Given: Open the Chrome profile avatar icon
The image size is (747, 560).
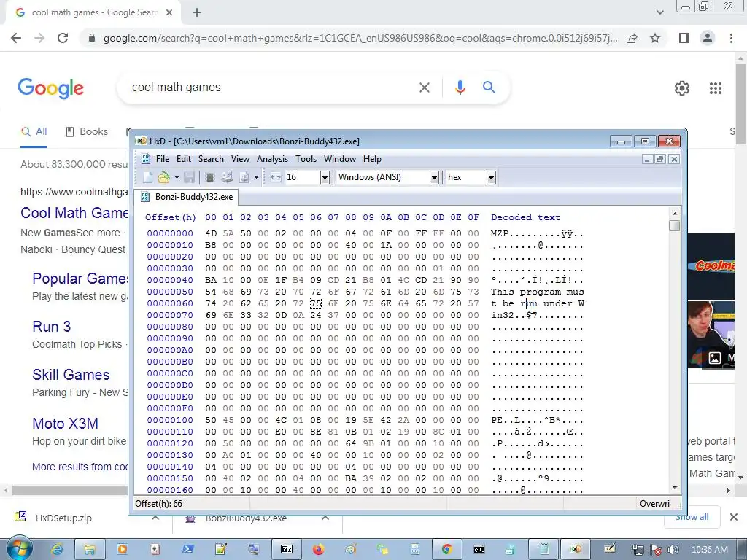Looking at the screenshot, I should 708,38.
